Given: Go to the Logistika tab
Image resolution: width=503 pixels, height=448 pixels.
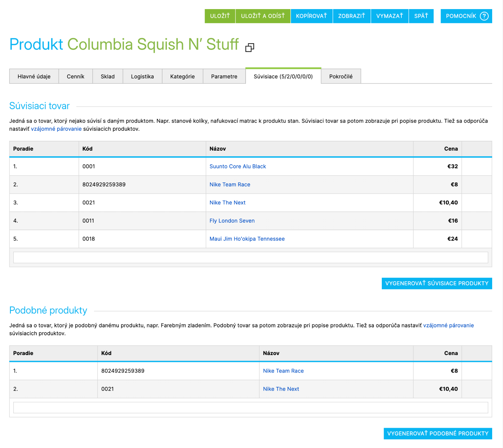Looking at the screenshot, I should 143,77.
